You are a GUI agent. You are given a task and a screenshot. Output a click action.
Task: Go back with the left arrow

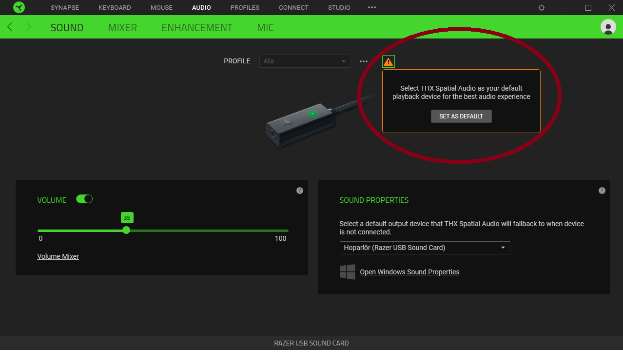(x=10, y=27)
